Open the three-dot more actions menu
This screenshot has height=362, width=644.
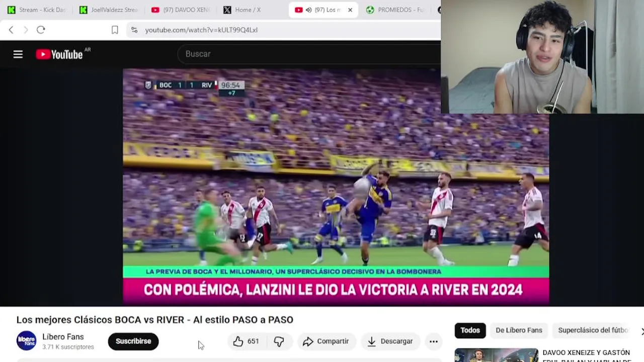tap(433, 341)
